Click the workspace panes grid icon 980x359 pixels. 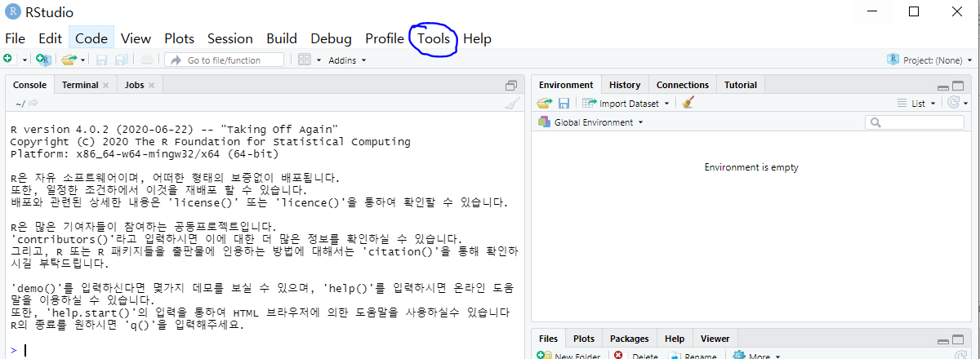(304, 60)
